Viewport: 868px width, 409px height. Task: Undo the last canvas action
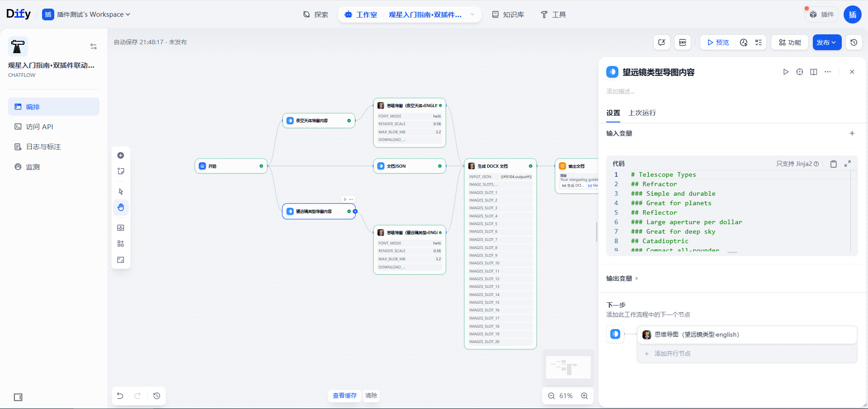tap(120, 396)
